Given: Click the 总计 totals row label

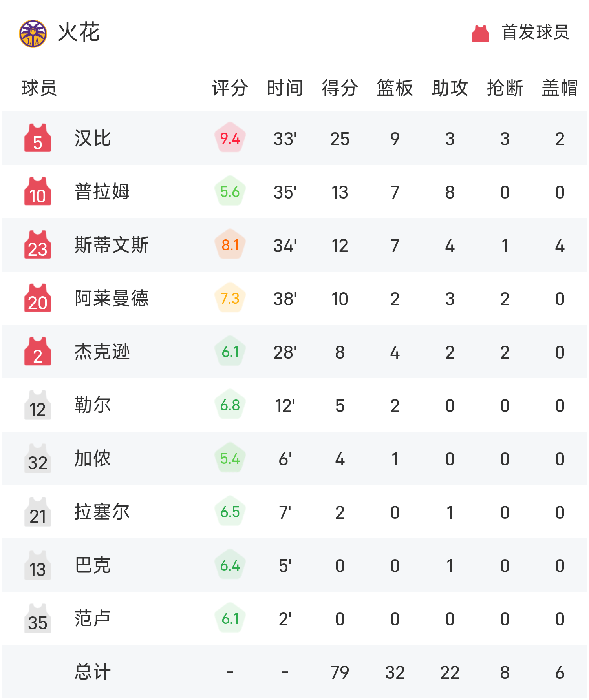Looking at the screenshot, I should pos(93,672).
